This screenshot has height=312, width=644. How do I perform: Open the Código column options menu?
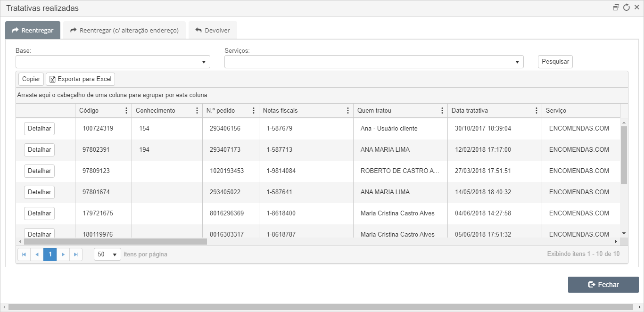pos(126,111)
